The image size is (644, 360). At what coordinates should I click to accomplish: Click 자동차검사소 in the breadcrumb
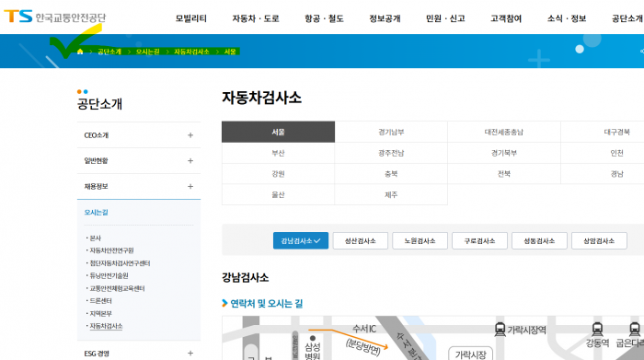pyautogui.click(x=191, y=52)
